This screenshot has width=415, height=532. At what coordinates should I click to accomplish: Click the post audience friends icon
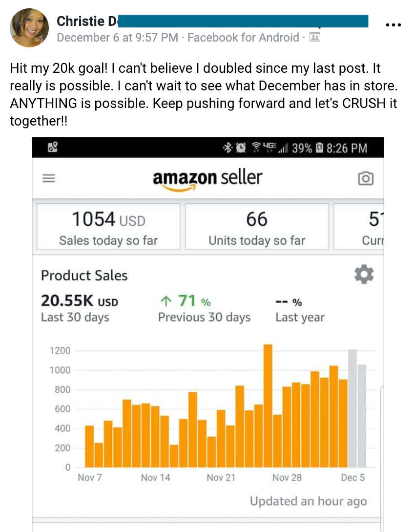coord(315,38)
